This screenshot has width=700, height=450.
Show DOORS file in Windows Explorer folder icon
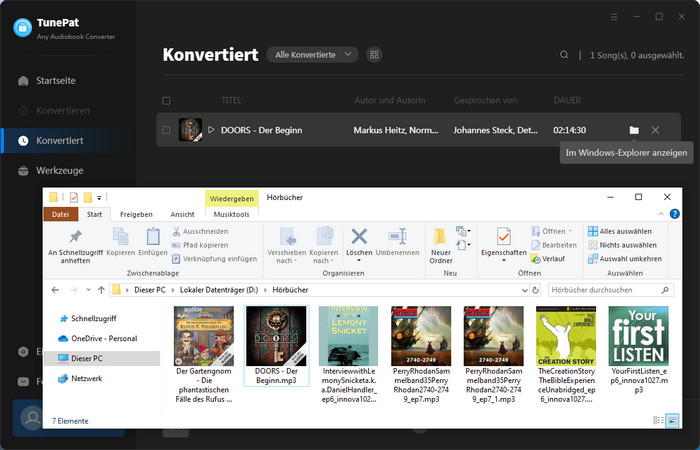click(x=634, y=130)
